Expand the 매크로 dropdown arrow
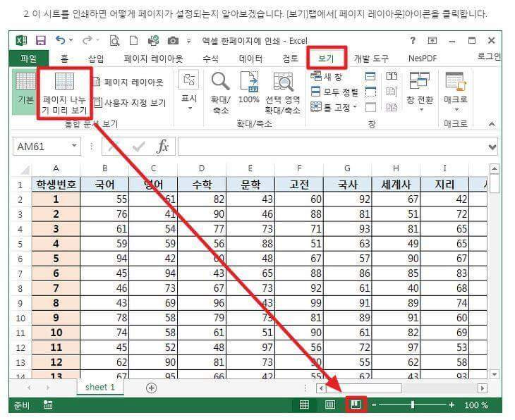 click(x=456, y=110)
